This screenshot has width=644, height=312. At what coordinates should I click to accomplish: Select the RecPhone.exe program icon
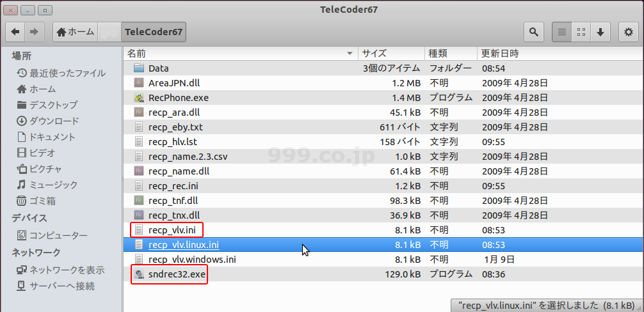(x=139, y=98)
